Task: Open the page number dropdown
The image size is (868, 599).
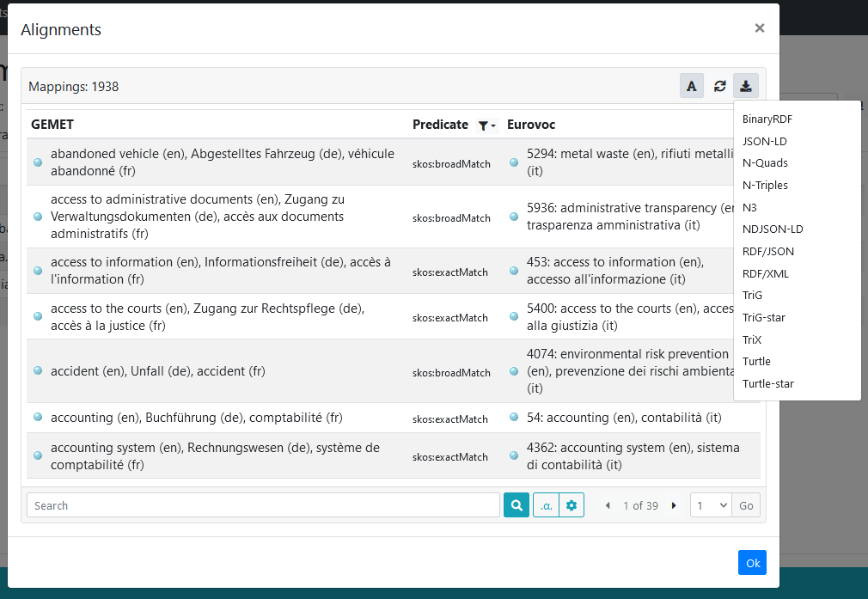Action: click(x=712, y=504)
